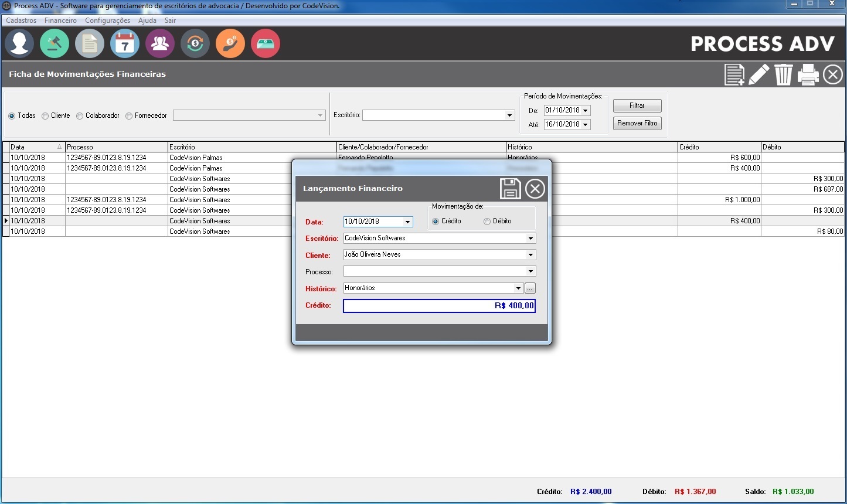
Task: Click the pencil edit icon
Action: 759,75
